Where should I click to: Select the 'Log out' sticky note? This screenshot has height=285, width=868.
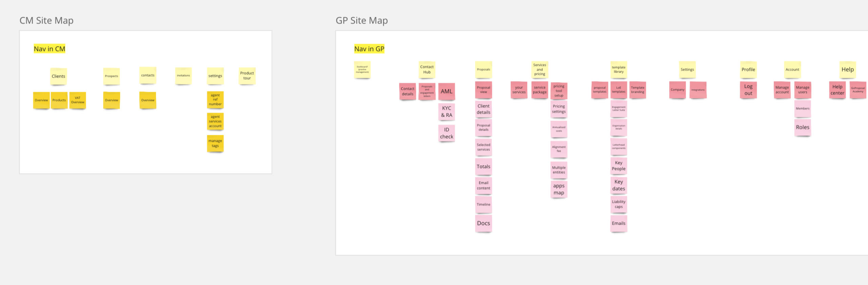click(x=748, y=90)
